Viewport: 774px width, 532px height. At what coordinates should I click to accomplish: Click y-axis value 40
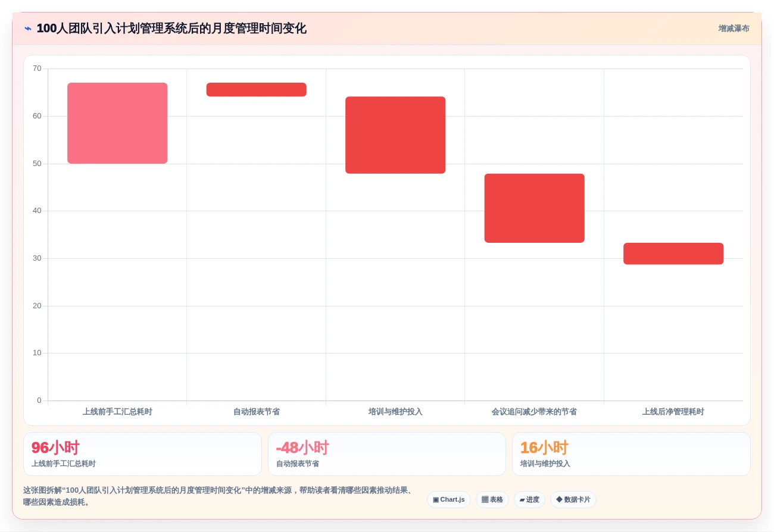coord(37,210)
